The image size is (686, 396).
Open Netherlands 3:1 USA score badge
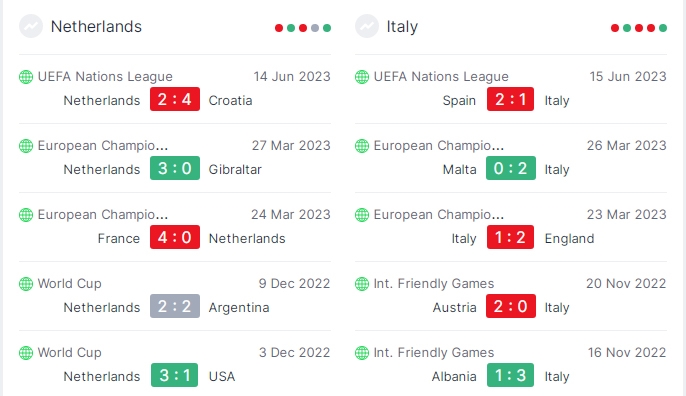click(175, 375)
